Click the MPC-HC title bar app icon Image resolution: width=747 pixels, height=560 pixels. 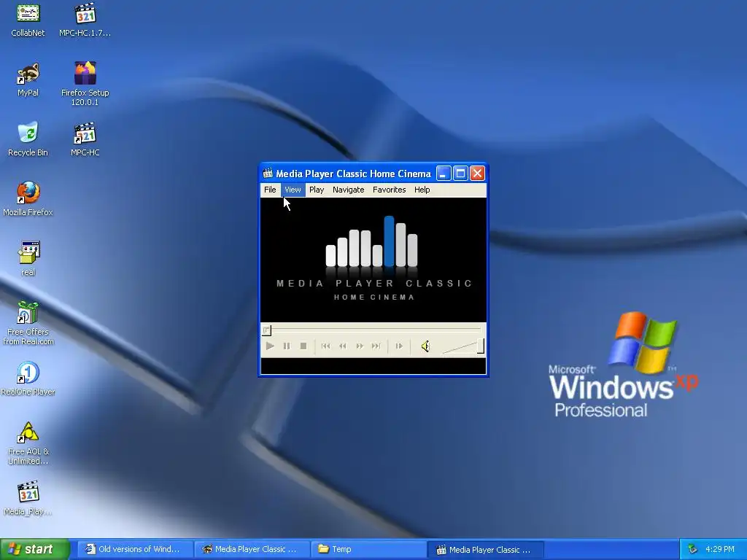268,174
